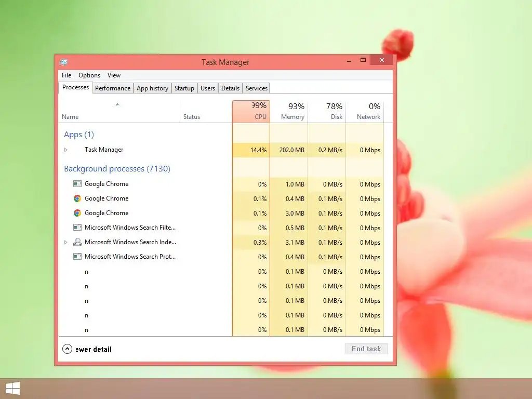The height and width of the screenshot is (399, 532).
Task: Switch to the App history tab
Action: pos(152,88)
